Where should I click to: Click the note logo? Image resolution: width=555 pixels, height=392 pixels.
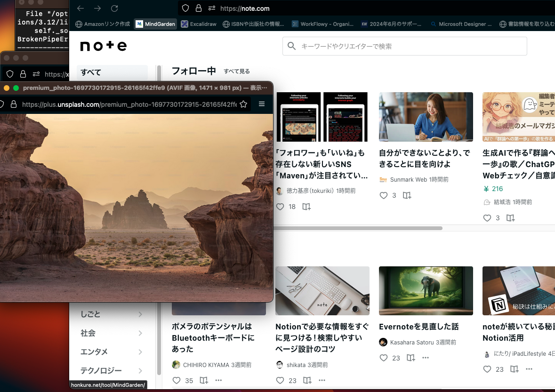tap(103, 46)
